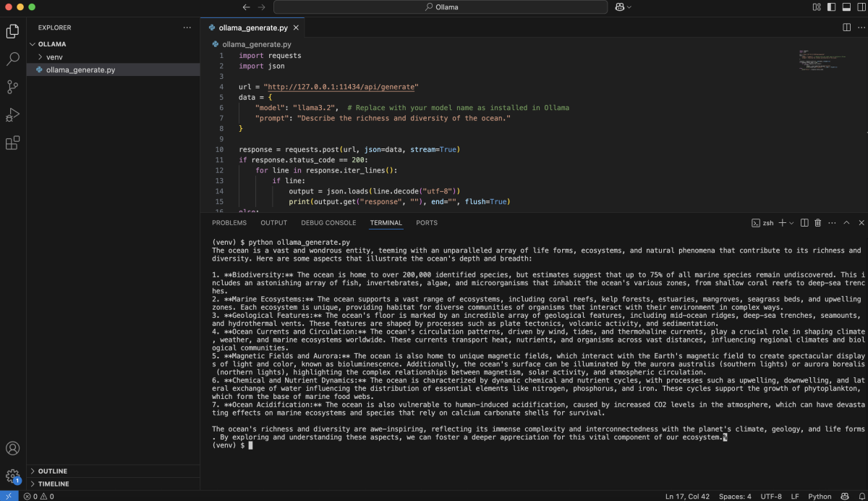
Task: Click the EXPLORER panel title
Action: [x=55, y=28]
